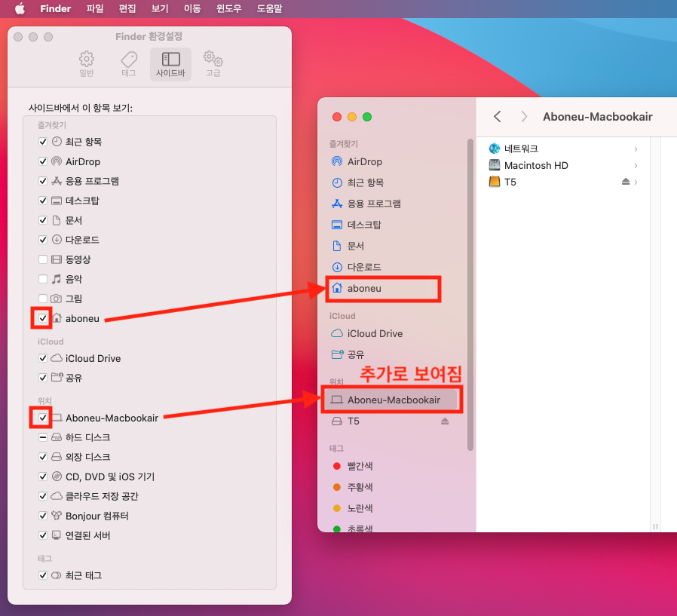Viewport: 677px width, 616px height.
Task: Toggle the AirDrop checkbox in preferences
Action: [x=43, y=161]
